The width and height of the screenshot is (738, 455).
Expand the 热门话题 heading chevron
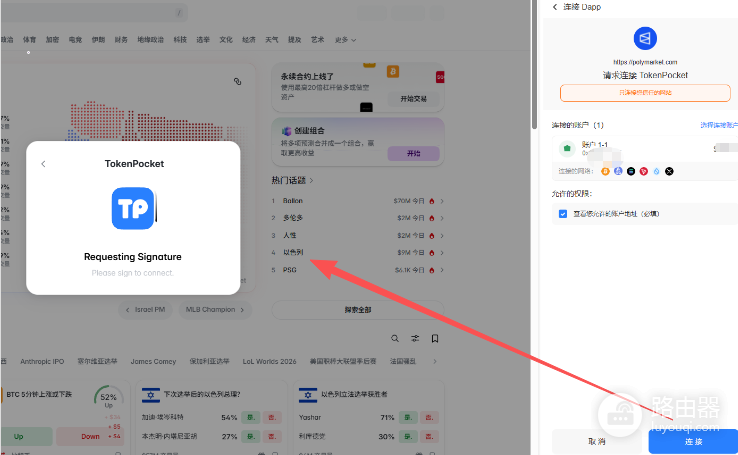click(312, 180)
